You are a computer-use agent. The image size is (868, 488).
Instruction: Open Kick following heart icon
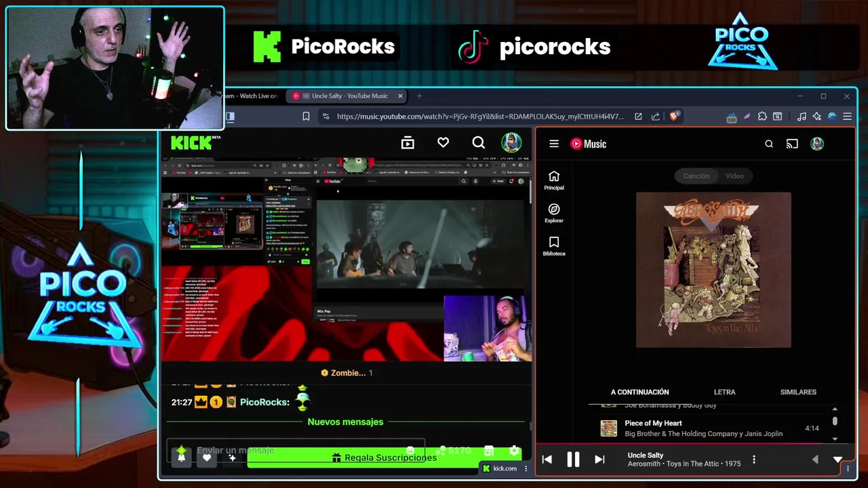(443, 142)
